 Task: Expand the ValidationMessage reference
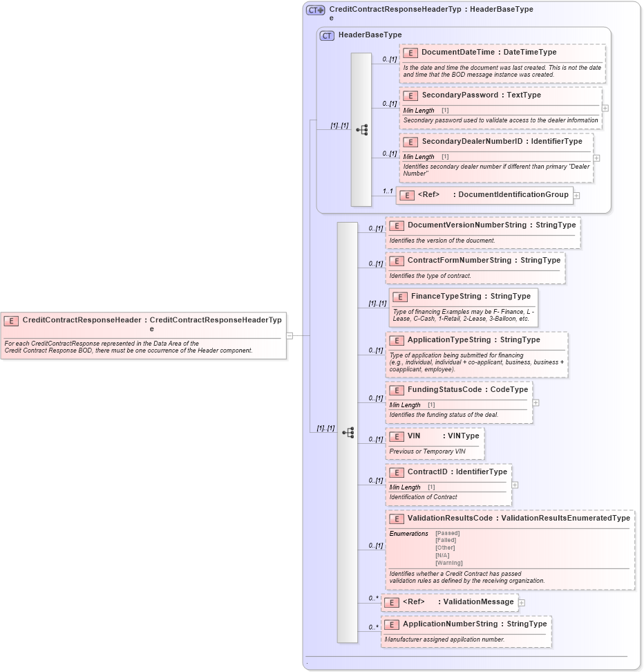tap(522, 602)
